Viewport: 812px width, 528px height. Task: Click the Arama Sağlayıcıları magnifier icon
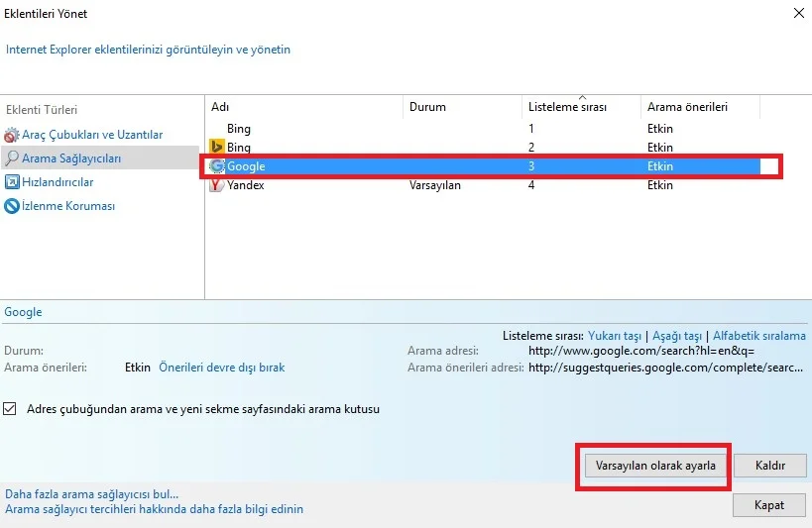(x=12, y=158)
